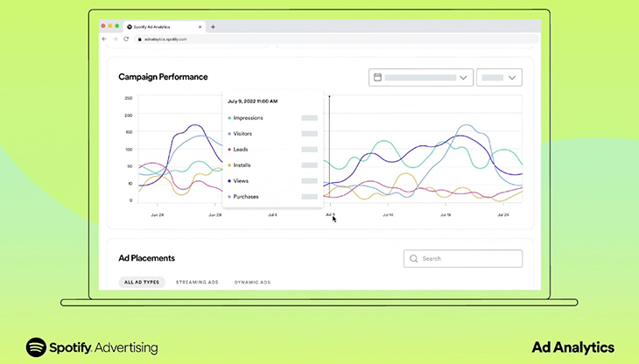The height and width of the screenshot is (364, 639).
Task: Click the browser forward arrow
Action: pos(116,39)
